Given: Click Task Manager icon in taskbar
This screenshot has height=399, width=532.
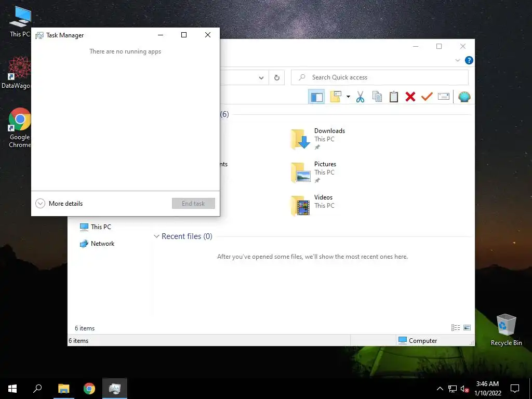Looking at the screenshot, I should [115, 389].
